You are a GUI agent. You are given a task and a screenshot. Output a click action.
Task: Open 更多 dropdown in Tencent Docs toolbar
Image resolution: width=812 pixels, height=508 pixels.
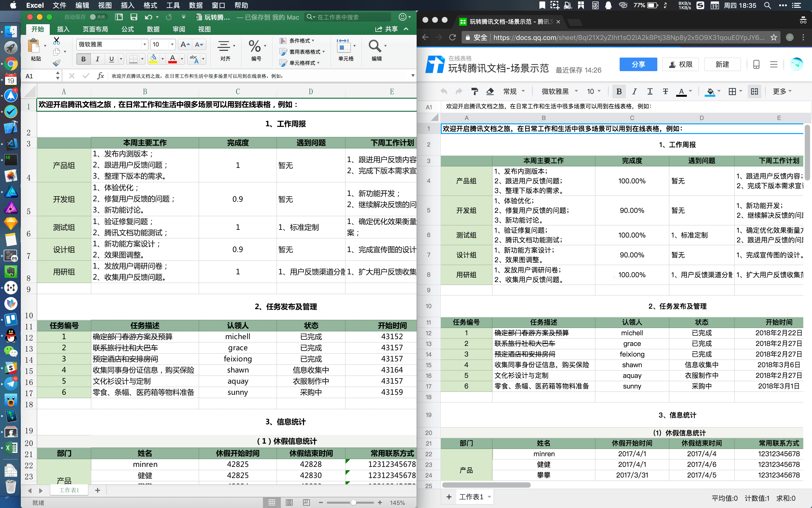pyautogui.click(x=782, y=91)
